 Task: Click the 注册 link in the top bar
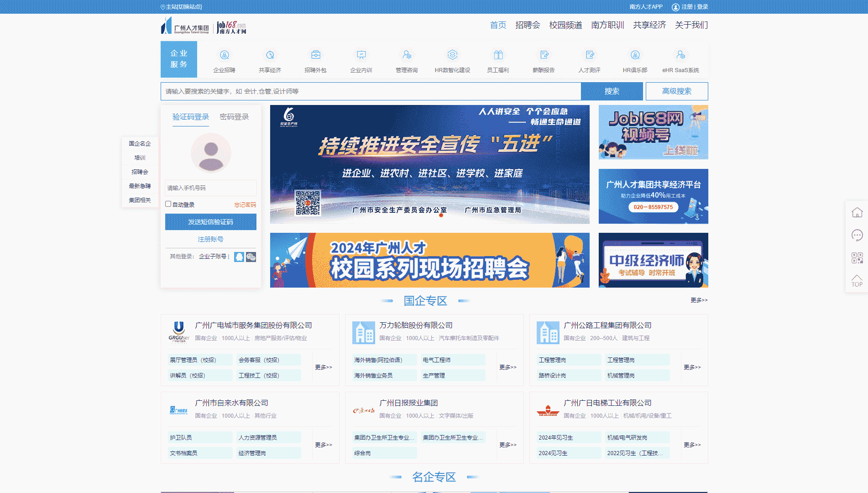click(x=687, y=7)
